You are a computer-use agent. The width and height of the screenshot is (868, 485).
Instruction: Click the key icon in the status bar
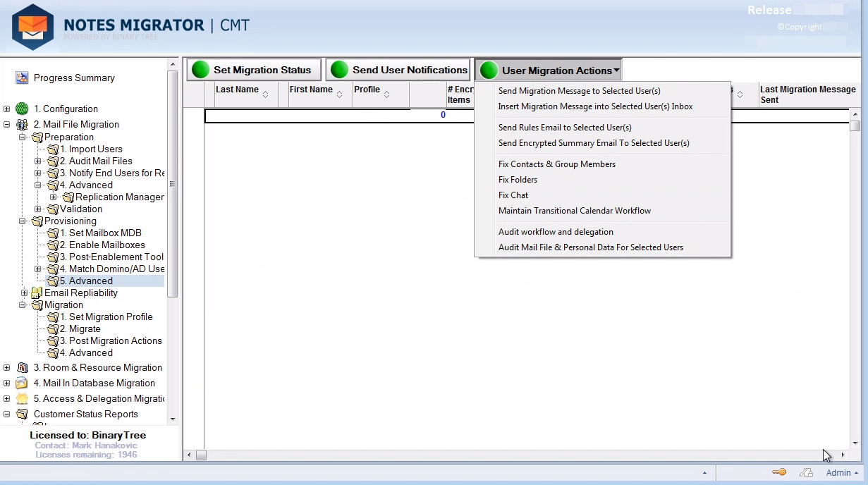coord(778,472)
